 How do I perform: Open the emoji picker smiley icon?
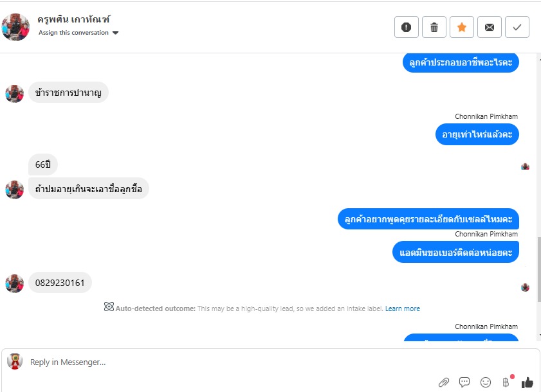click(486, 382)
